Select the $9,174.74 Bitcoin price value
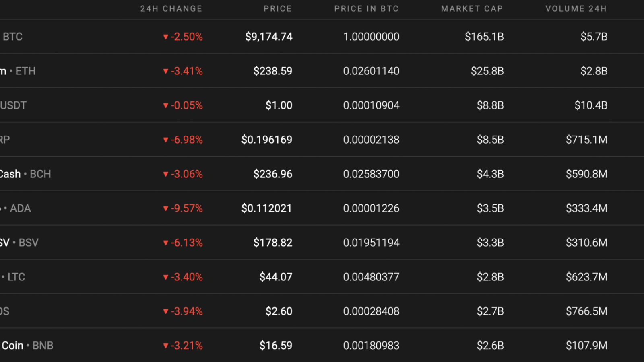The height and width of the screenshot is (362, 644). tap(269, 37)
